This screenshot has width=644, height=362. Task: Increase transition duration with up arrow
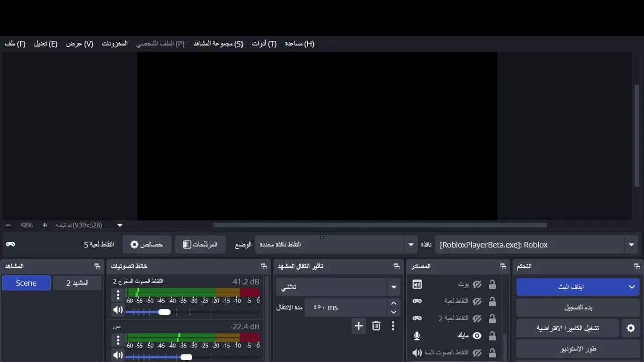(x=394, y=303)
